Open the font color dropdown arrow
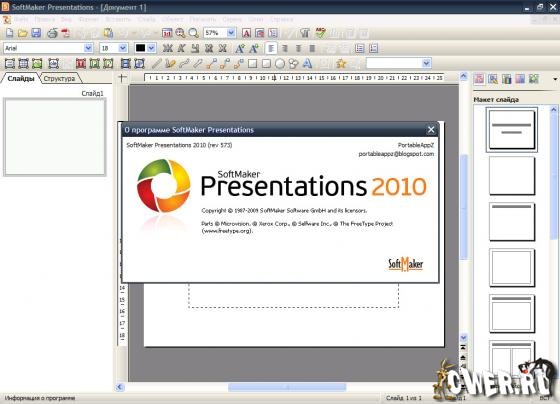Image resolution: width=560 pixels, height=404 pixels. tap(151, 48)
